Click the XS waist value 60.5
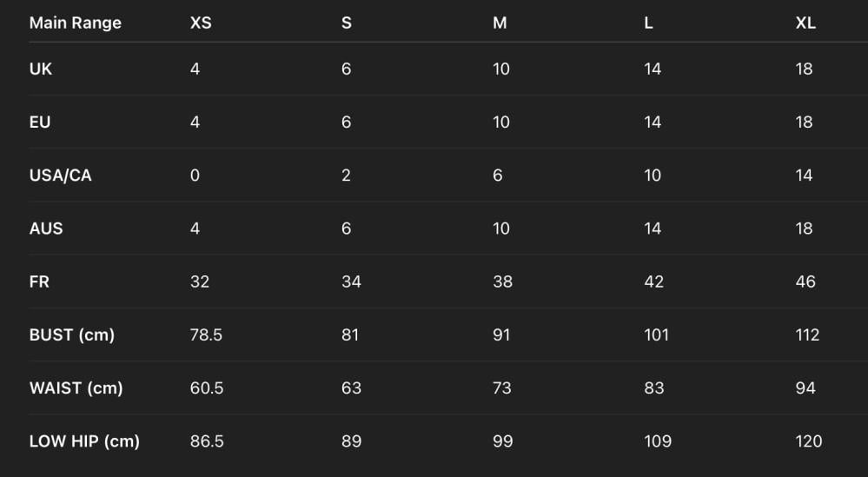868x477 pixels. (x=207, y=388)
